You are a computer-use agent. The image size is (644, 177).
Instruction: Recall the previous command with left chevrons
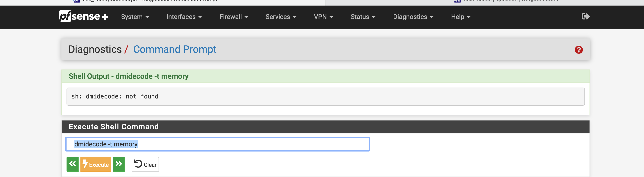pyautogui.click(x=73, y=164)
